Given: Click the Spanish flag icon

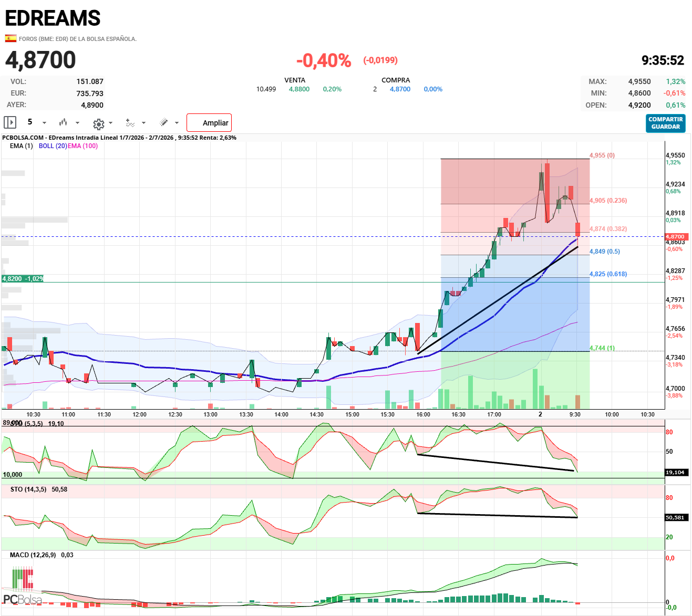Looking at the screenshot, I should pos(11,38).
